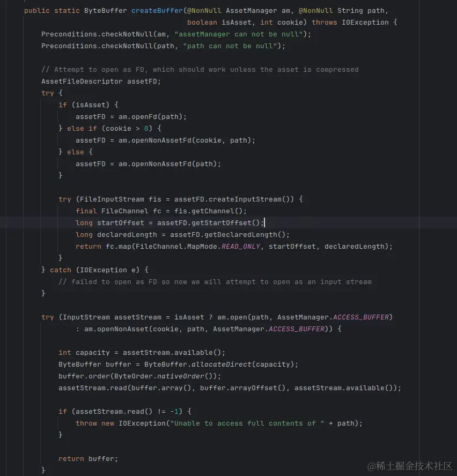Click the InputStream assetStream try line

click(x=217, y=317)
